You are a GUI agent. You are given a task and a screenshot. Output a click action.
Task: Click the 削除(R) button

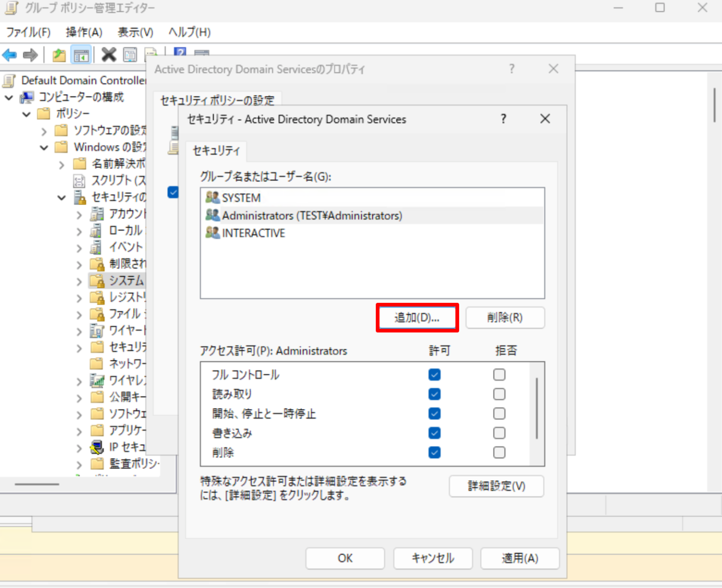tap(505, 317)
